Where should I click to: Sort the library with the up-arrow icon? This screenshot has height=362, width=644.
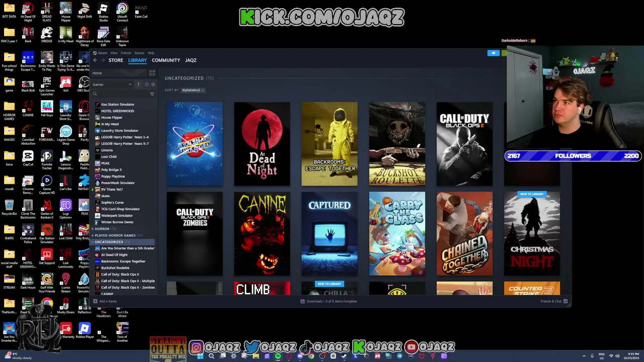138,84
